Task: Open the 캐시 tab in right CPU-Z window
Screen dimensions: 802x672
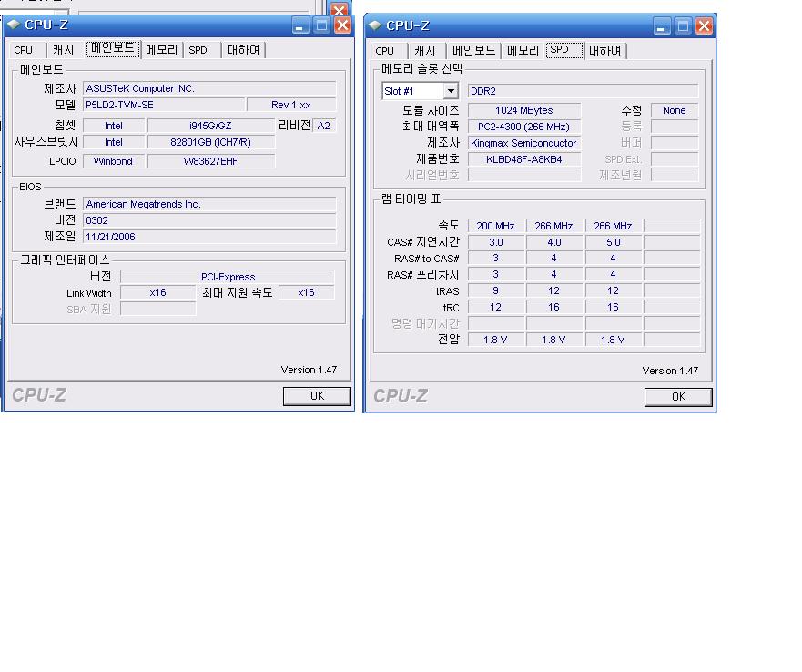Action: coord(425,51)
